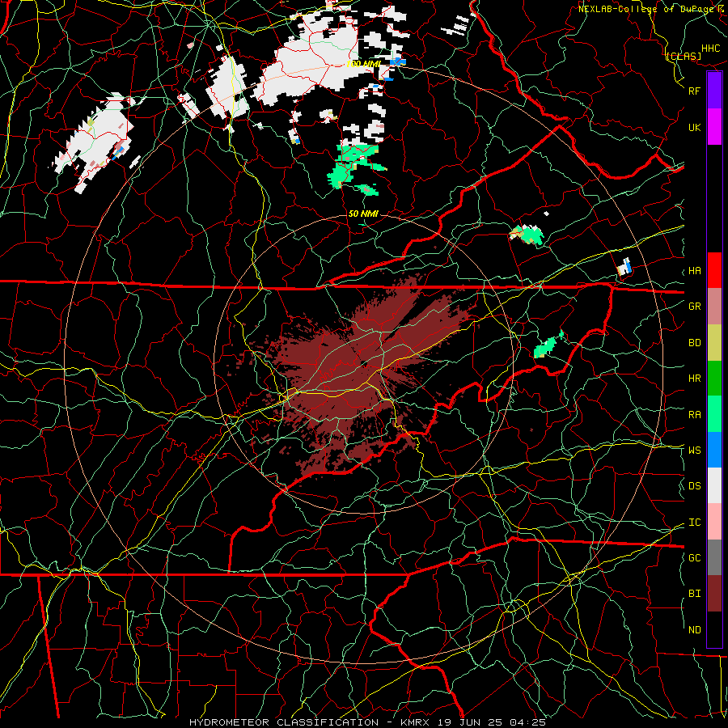Click the IC legend label
Screen dimensions: 728x728
[x=694, y=523]
